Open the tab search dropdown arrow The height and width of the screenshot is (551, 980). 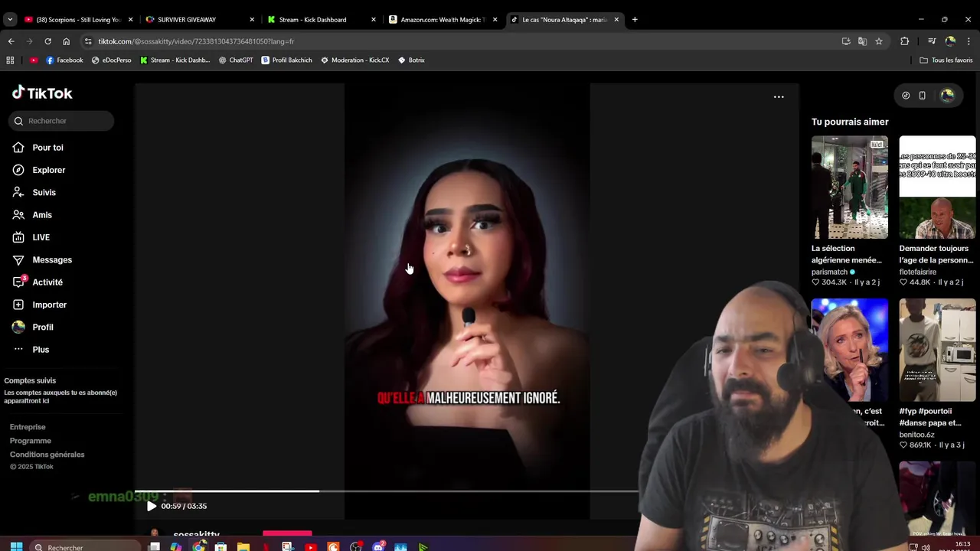click(x=10, y=19)
